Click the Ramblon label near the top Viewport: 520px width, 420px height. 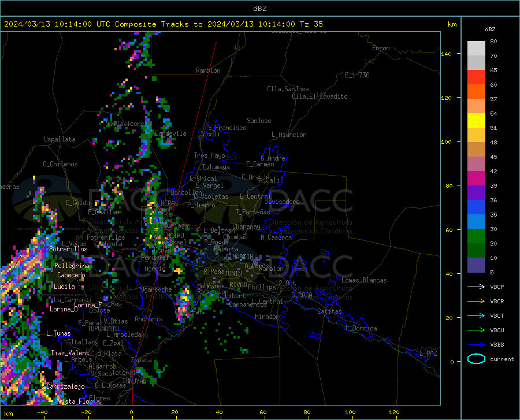click(208, 70)
